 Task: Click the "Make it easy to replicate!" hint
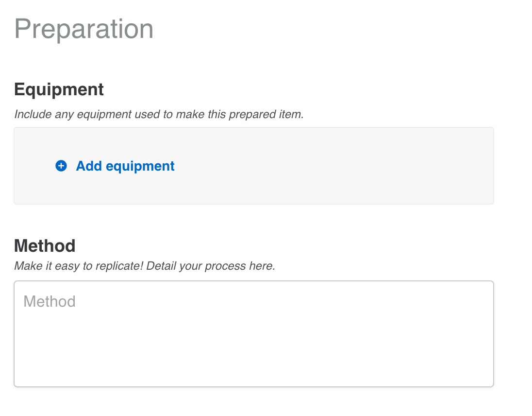(79, 266)
